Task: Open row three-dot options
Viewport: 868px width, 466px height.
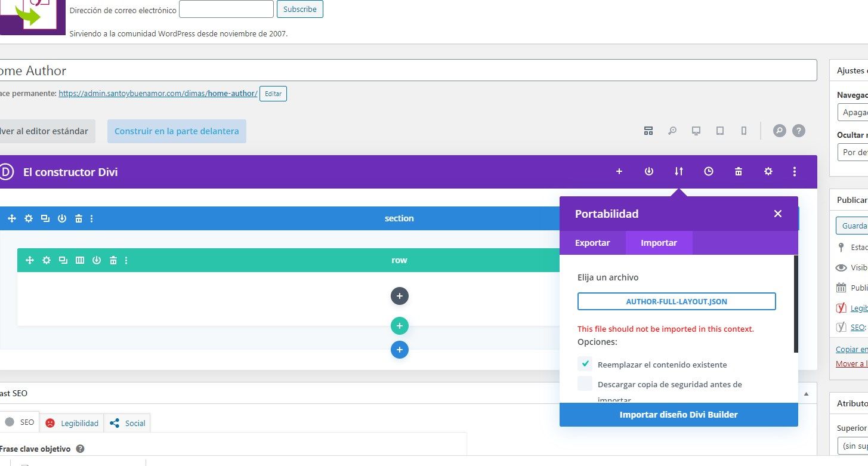Action: 126,260
